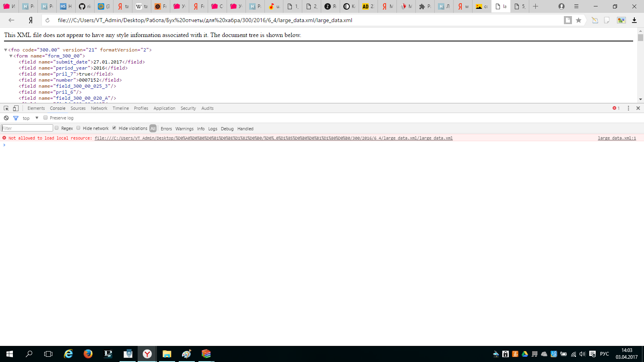Collapse the form_300_00 XML node
Viewport: 644px width, 362px height.
click(11, 56)
